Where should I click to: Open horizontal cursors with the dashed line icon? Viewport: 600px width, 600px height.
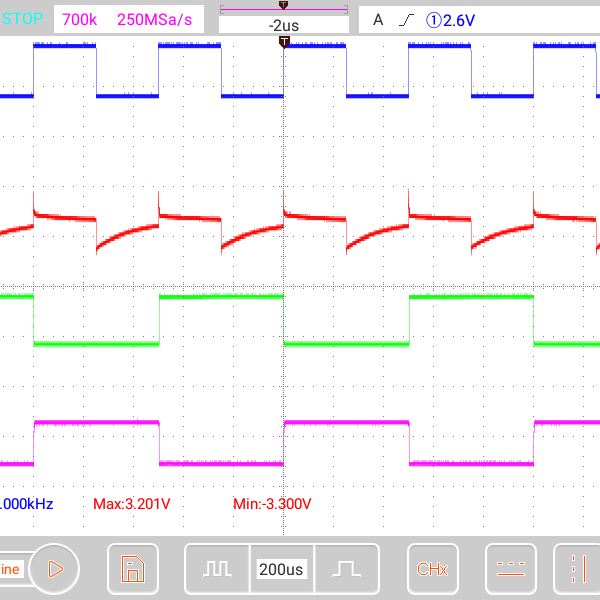coord(510,569)
